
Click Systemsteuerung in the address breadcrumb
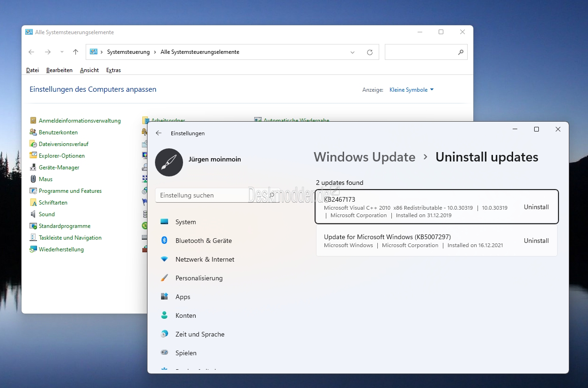(x=128, y=52)
